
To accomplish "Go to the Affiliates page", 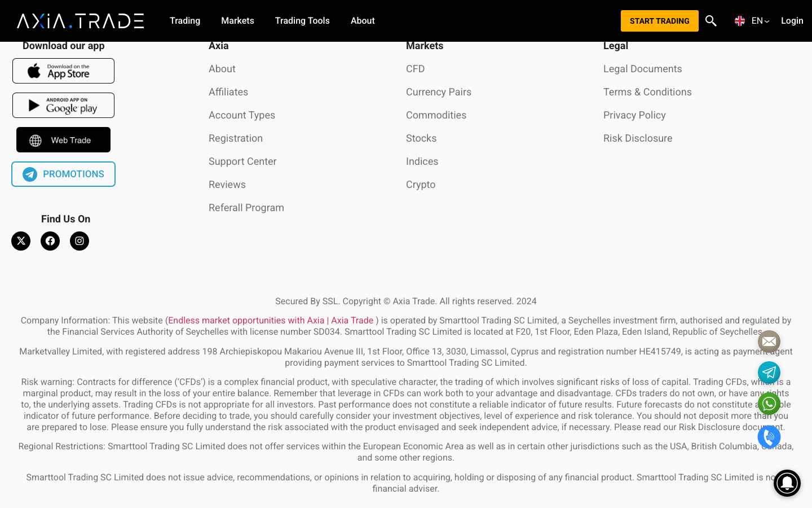I will coord(228,92).
